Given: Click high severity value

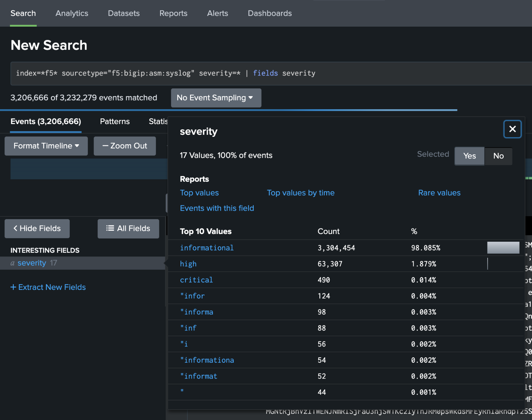Looking at the screenshot, I should [188, 264].
